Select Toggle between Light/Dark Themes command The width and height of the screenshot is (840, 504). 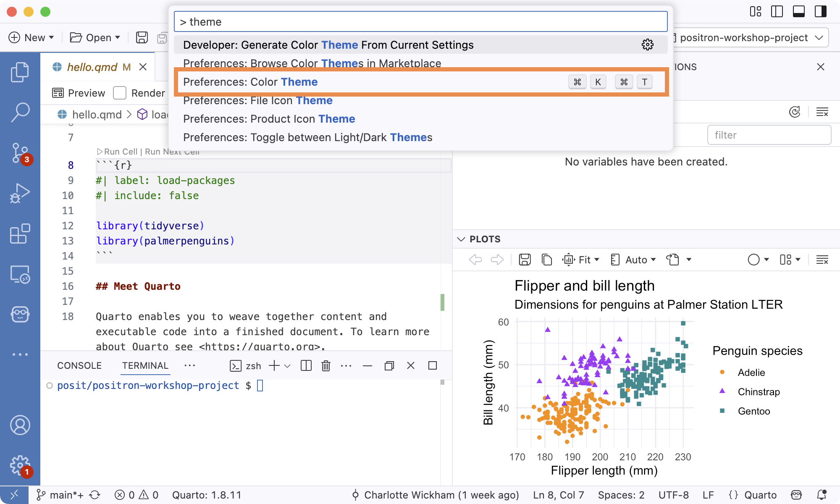coord(421,137)
